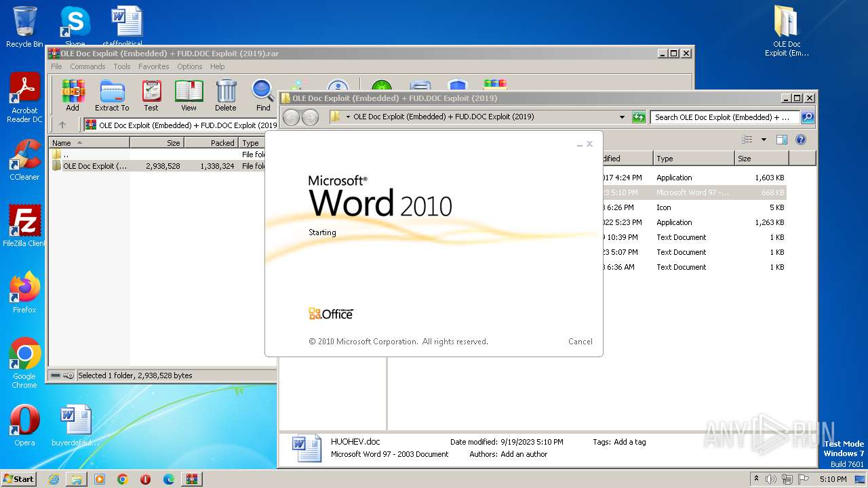Expand the breadcrumb arrow before the folder name in Explorer
Viewport: 868px width, 488px height.
pyautogui.click(x=348, y=117)
